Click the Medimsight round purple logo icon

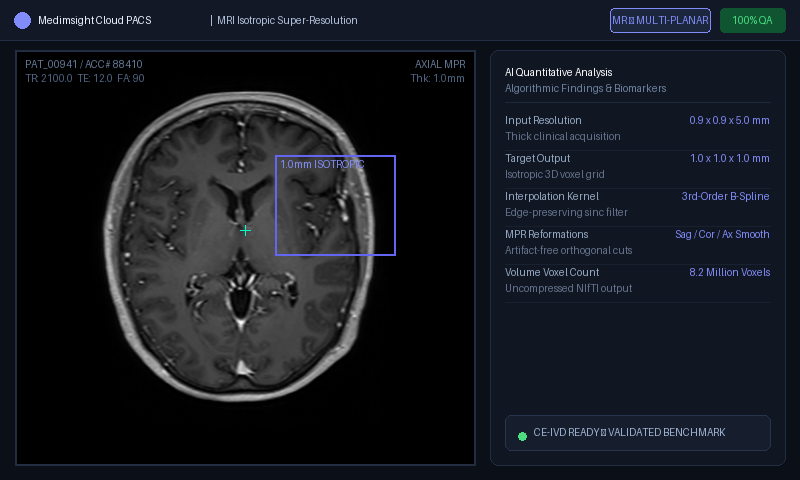[x=22, y=20]
